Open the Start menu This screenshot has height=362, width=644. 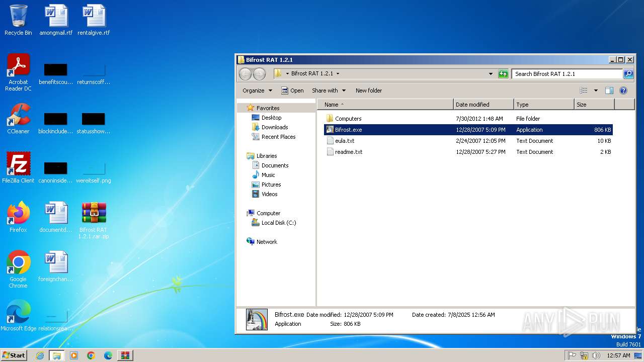(14, 355)
